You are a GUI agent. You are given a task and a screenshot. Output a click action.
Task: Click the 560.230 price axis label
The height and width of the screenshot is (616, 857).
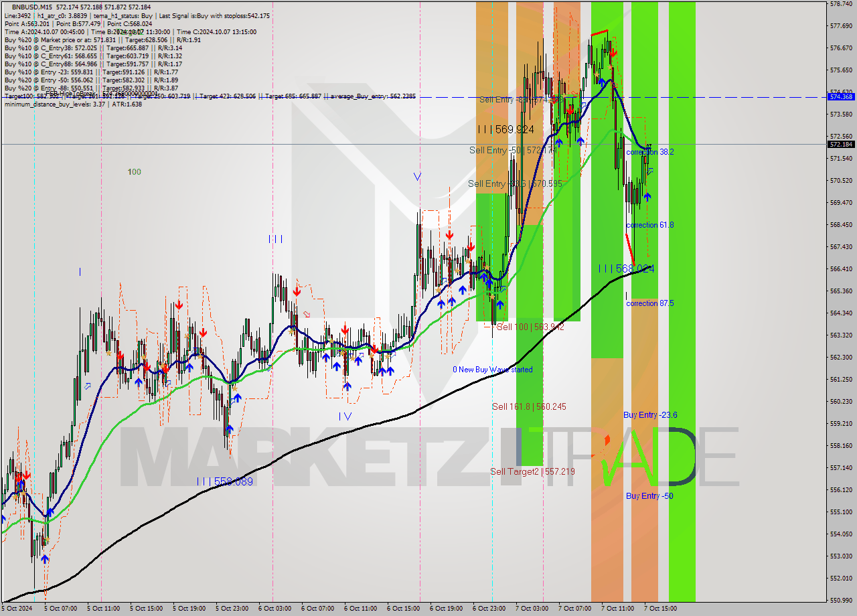coord(841,402)
